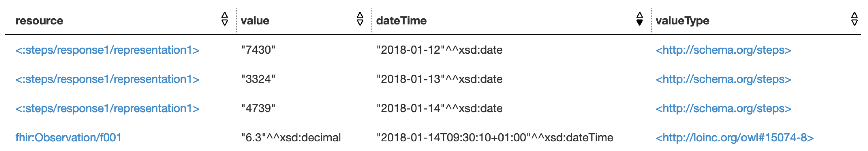Open steps representation1 link for value 3324
The height and width of the screenshot is (151, 868).
[107, 79]
